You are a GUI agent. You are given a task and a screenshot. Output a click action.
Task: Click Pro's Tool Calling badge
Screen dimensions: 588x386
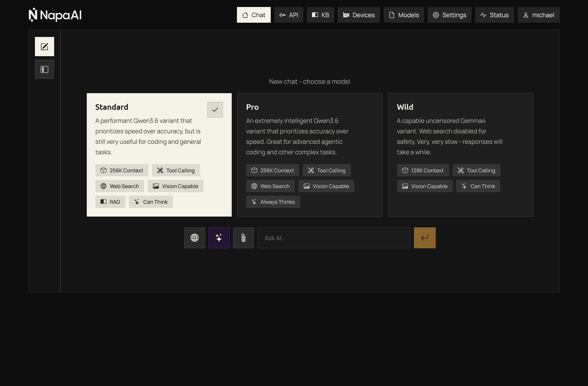(x=327, y=170)
